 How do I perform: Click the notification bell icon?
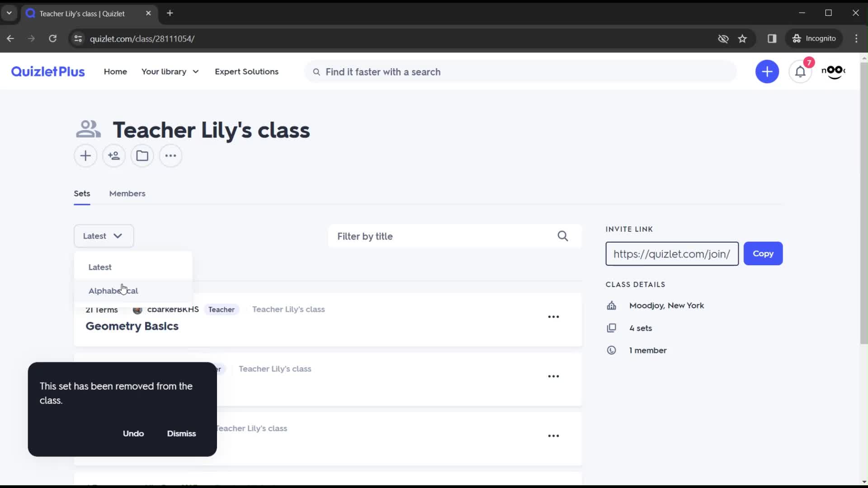[x=800, y=71]
